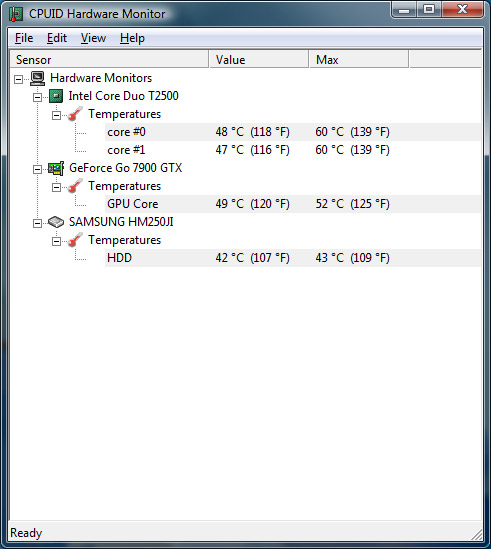Click the Intel Core Duo T2500 chip icon

56,96
